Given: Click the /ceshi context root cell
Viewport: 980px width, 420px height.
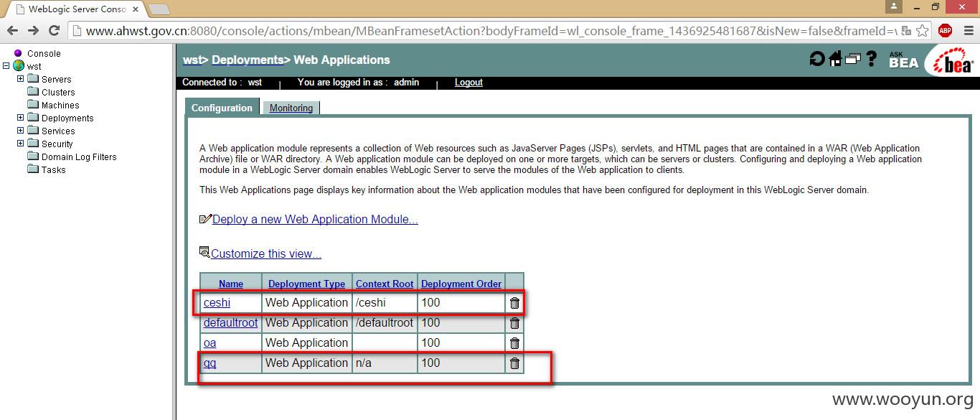Looking at the screenshot, I should (385, 303).
